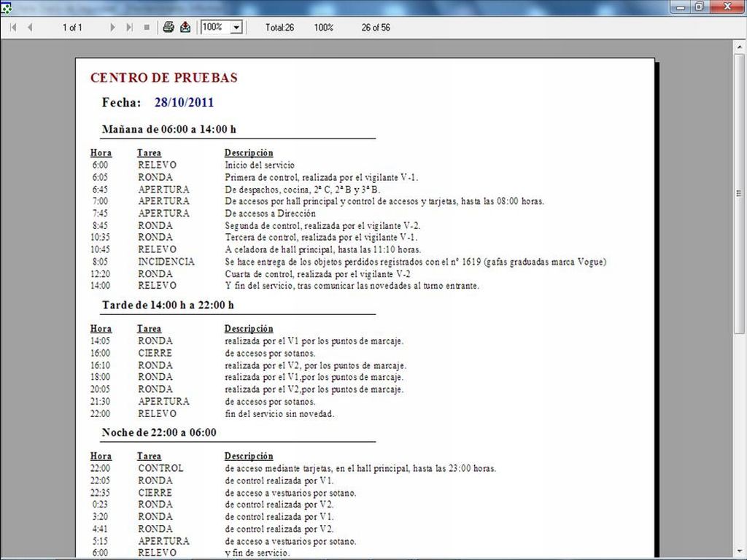Click the scrollbar track below the thumb
Image resolution: width=747 pixels, height=560 pixels.
point(740,437)
